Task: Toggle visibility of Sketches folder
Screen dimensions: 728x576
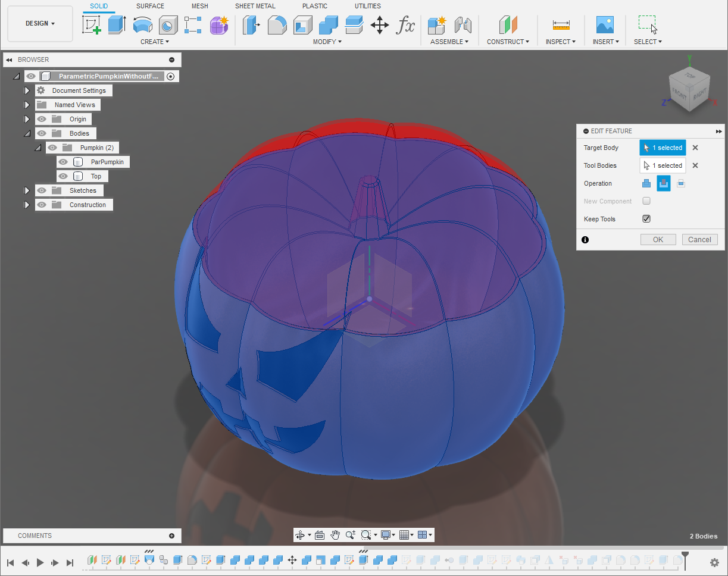Action: coord(42,190)
